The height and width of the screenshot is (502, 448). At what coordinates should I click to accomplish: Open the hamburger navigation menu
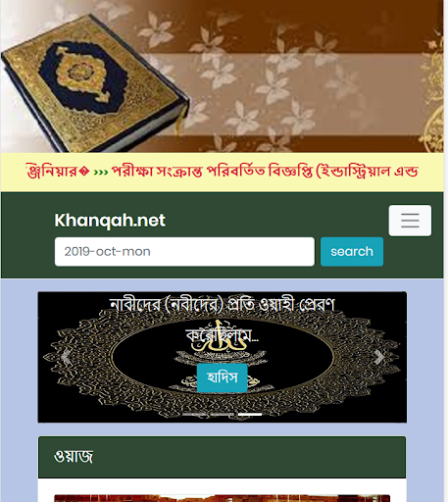click(x=410, y=221)
